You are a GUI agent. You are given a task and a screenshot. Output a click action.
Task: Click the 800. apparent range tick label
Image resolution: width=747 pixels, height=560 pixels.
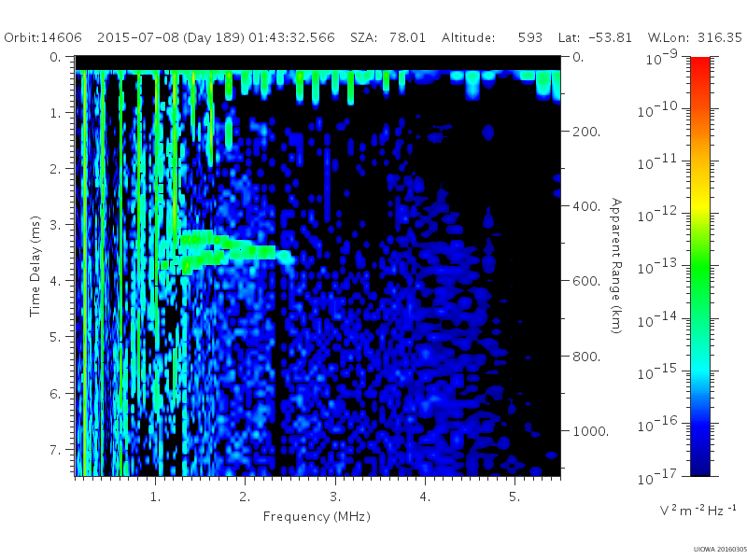pos(586,357)
